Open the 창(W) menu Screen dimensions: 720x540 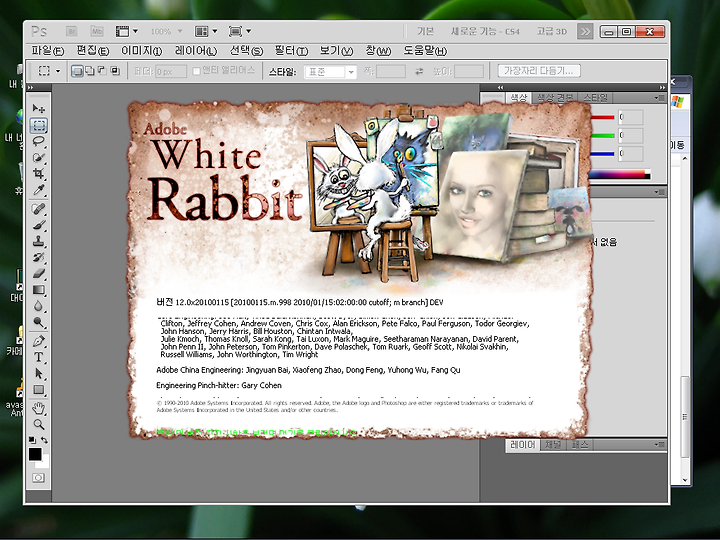[378, 51]
